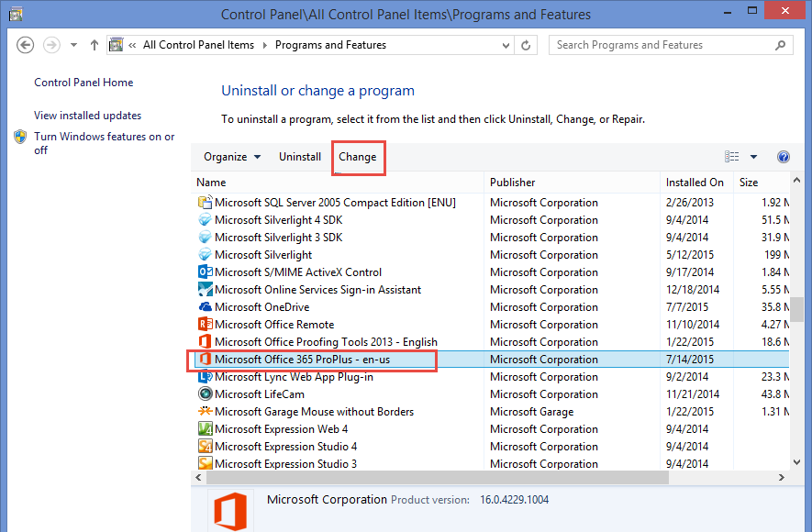Expand the Organize dropdown menu

[232, 157]
